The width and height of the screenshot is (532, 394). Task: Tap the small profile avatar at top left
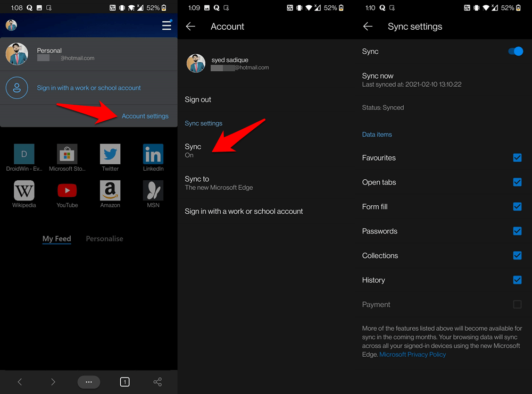(11, 25)
